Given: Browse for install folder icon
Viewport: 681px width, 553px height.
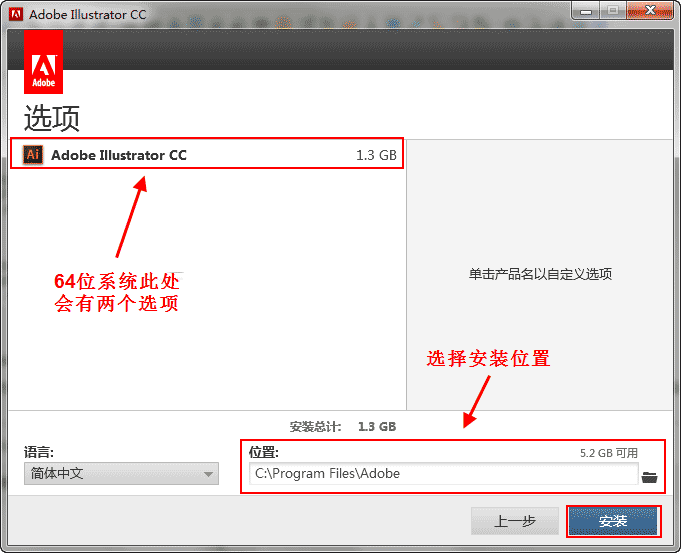Looking at the screenshot, I should click(x=649, y=477).
